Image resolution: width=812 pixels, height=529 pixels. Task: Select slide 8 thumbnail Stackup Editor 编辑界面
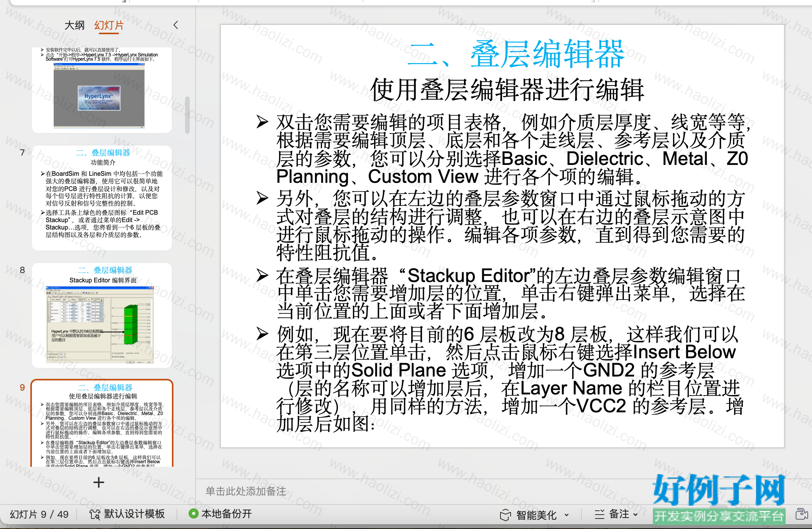[102, 315]
